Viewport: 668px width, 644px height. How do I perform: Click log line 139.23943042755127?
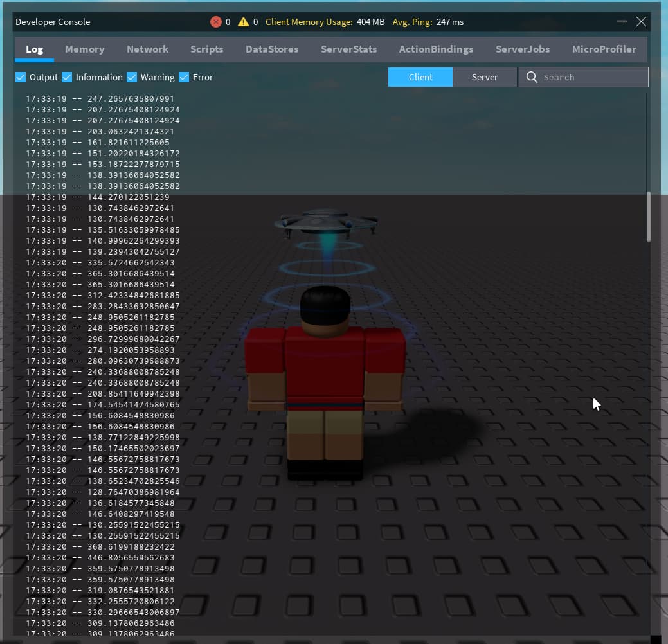coord(103,252)
